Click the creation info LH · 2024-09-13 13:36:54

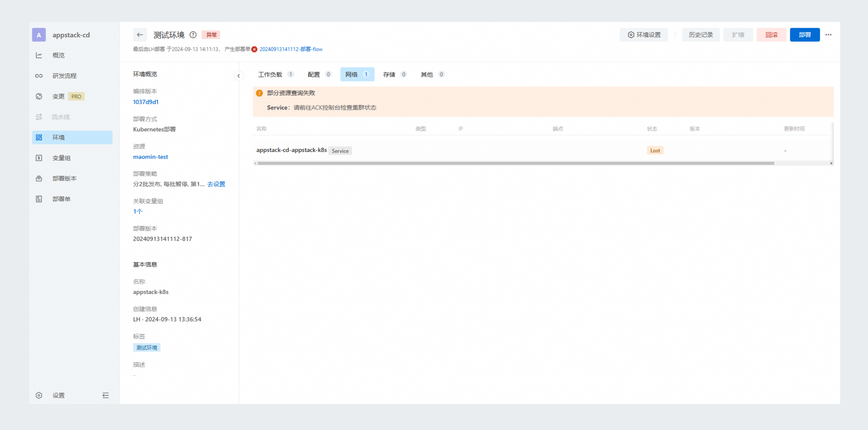pos(167,319)
